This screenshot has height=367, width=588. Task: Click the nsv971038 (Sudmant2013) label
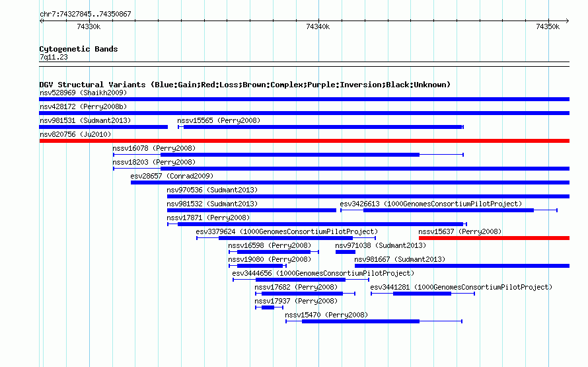(381, 245)
